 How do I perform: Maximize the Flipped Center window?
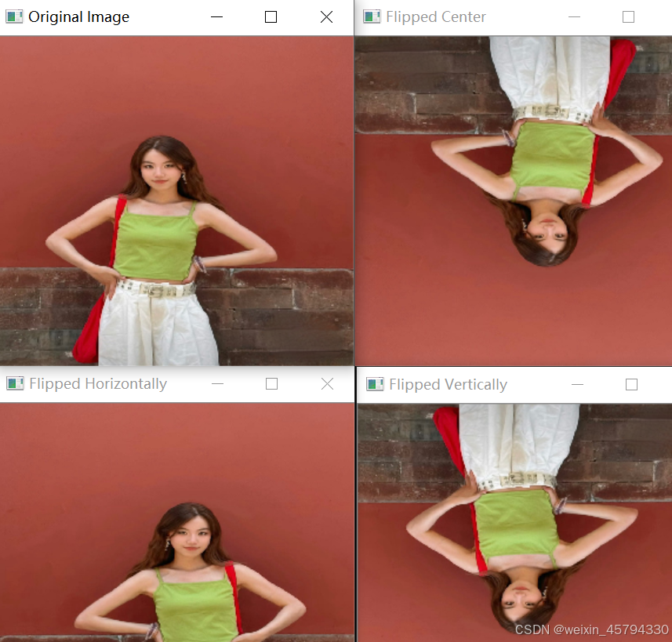point(628,17)
